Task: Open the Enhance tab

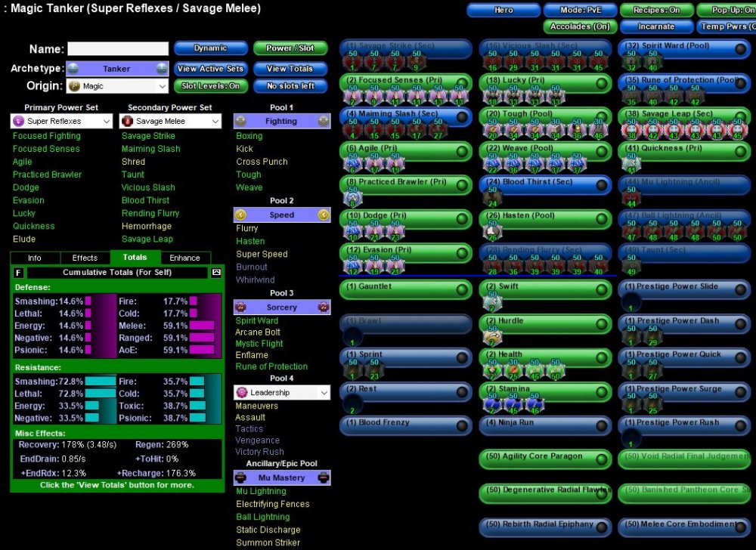Action: pos(185,258)
